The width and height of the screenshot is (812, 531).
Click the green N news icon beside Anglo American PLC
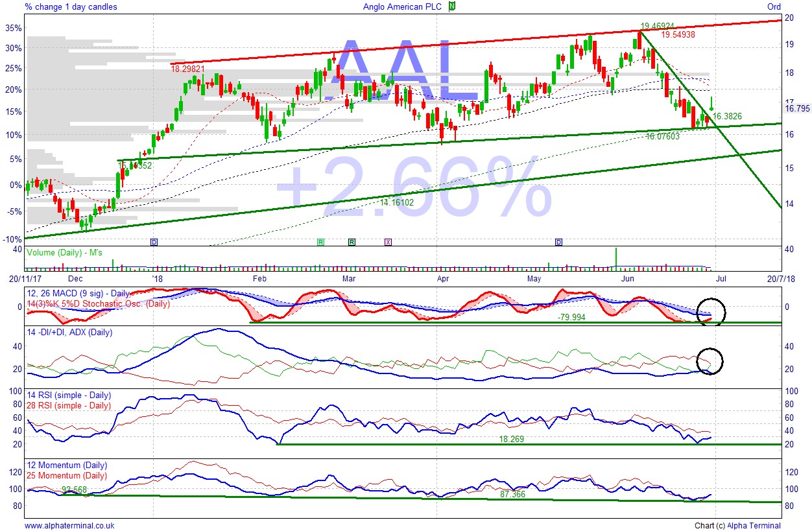click(x=453, y=6)
